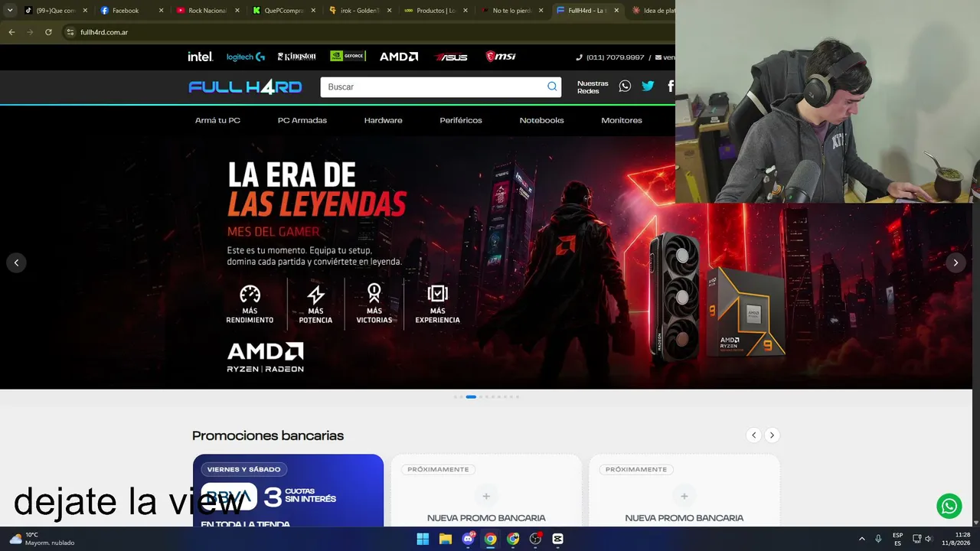Open File Explorer from the taskbar

[x=446, y=539]
